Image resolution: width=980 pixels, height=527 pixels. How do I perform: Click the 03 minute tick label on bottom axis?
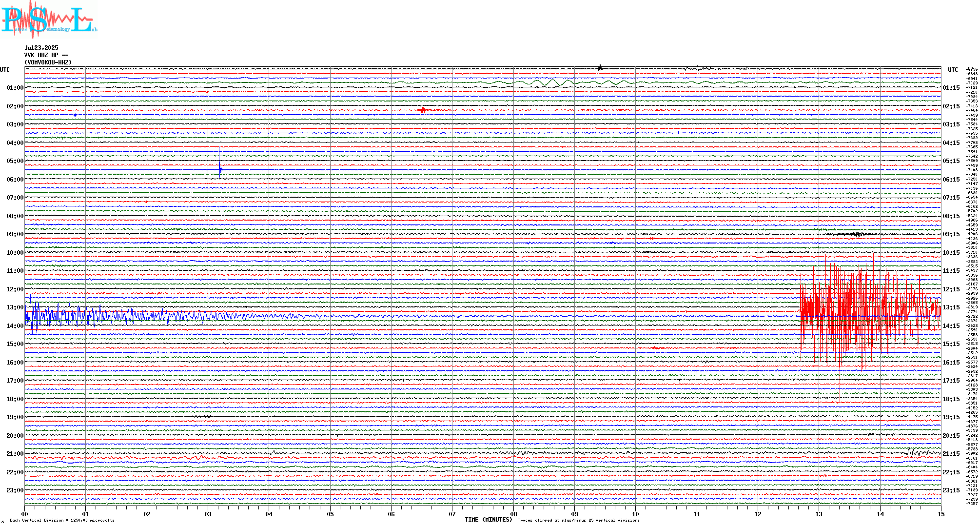208,514
